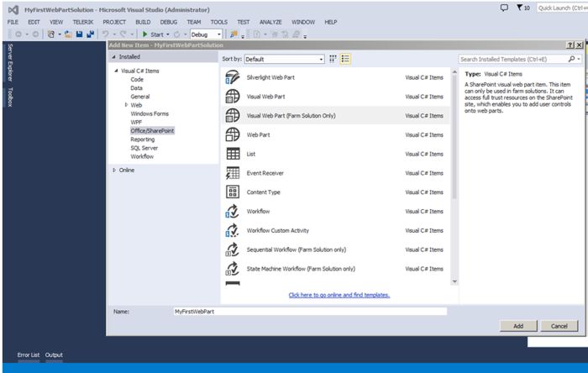Open the Output tab
The width and height of the screenshot is (588, 373).
tap(54, 355)
